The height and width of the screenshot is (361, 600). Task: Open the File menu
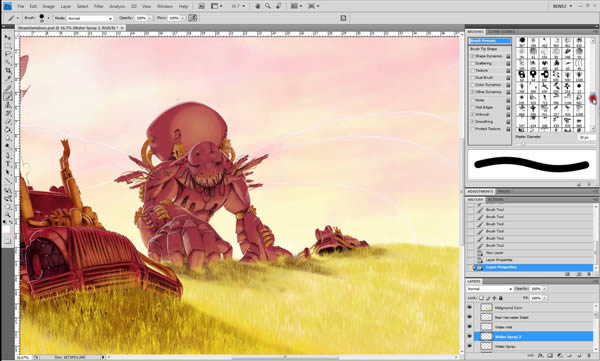pyautogui.click(x=21, y=7)
